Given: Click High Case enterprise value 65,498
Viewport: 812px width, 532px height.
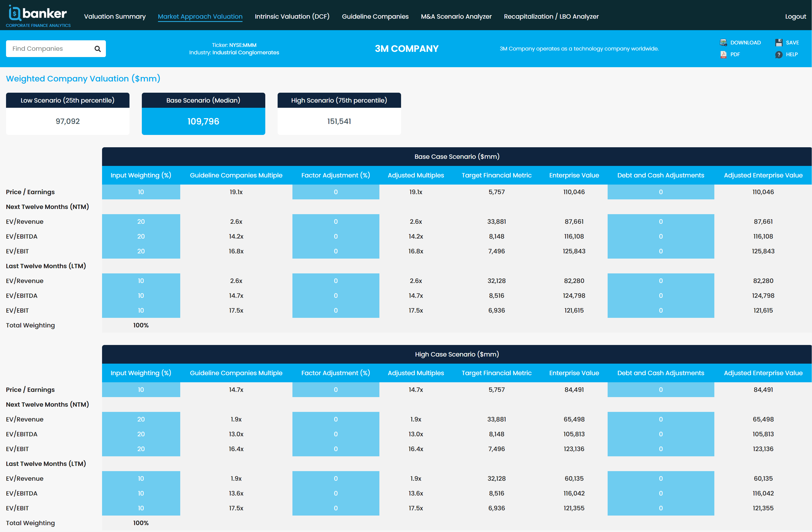Looking at the screenshot, I should coord(574,420).
